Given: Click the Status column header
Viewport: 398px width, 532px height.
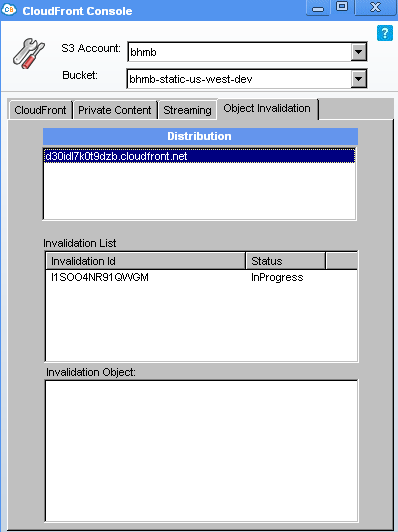Looking at the screenshot, I should point(286,261).
